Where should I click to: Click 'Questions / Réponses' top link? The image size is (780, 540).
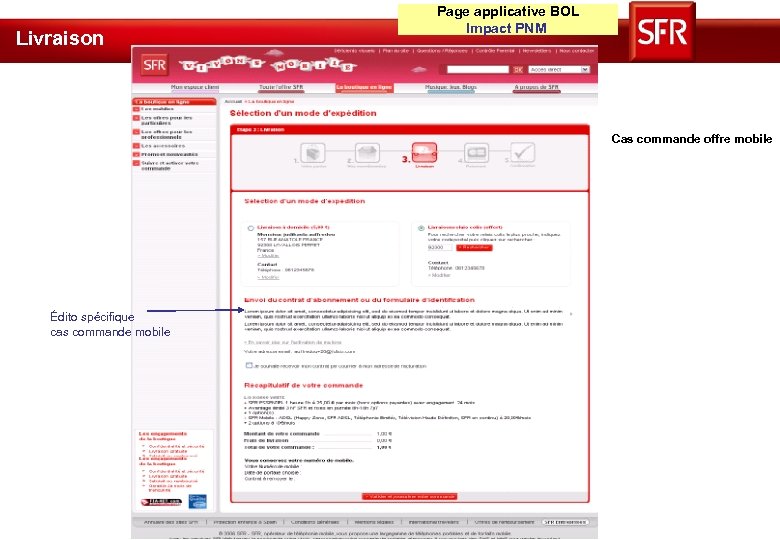click(x=442, y=51)
